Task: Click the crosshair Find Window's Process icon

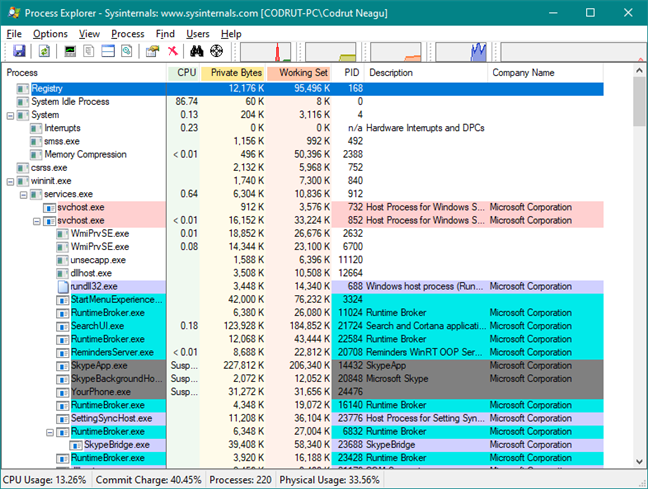Action: tap(217, 51)
